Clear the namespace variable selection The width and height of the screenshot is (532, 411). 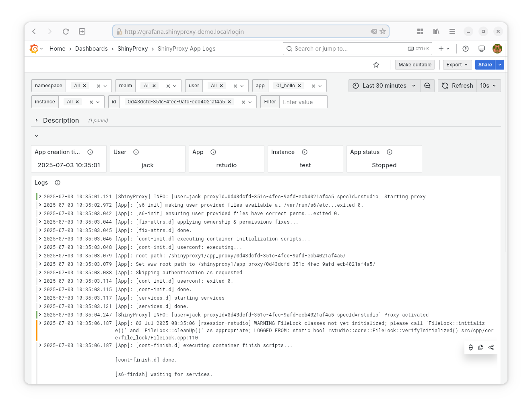[99, 86]
